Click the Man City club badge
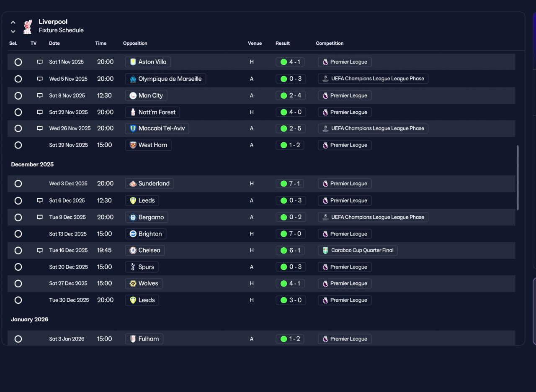The width and height of the screenshot is (536, 392). [133, 96]
